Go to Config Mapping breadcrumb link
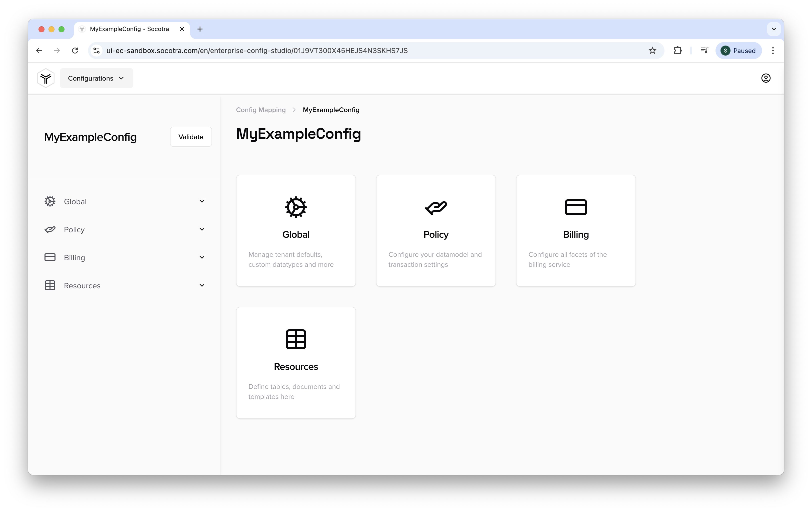 [261, 110]
